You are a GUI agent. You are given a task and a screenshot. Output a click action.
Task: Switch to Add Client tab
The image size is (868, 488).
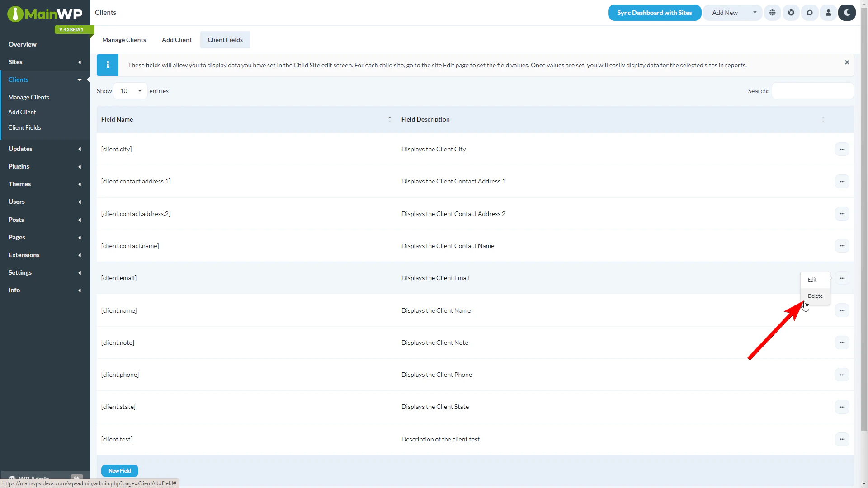(x=177, y=40)
